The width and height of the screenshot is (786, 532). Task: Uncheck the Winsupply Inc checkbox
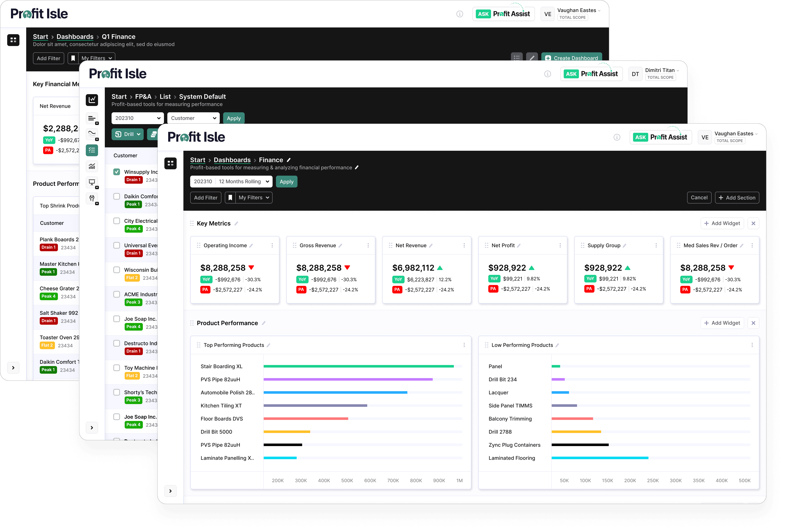[117, 172]
